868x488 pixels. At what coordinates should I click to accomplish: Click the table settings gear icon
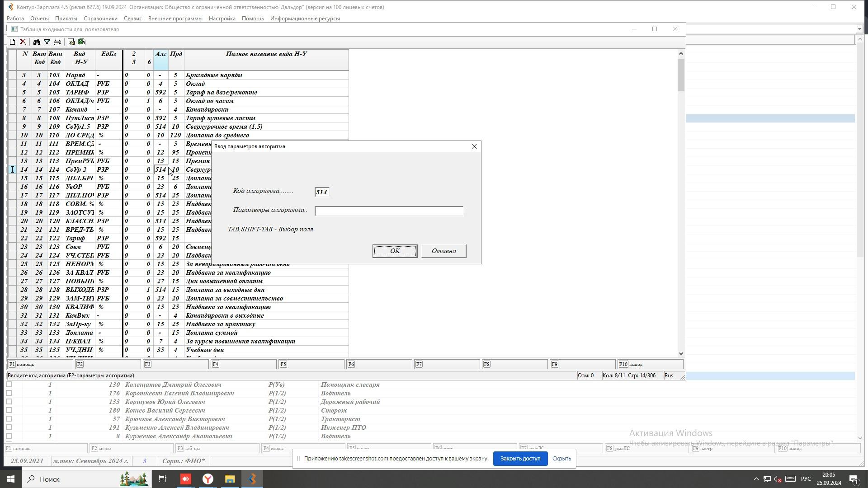point(71,42)
